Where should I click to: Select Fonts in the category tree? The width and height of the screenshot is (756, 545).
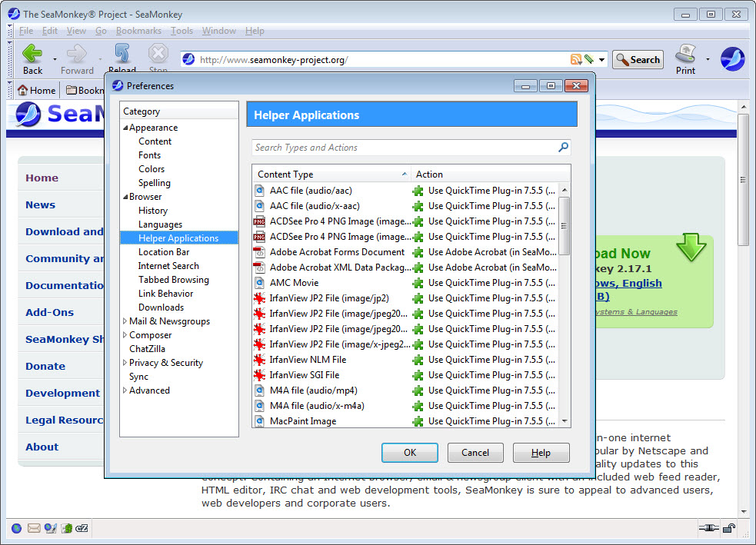pos(149,155)
